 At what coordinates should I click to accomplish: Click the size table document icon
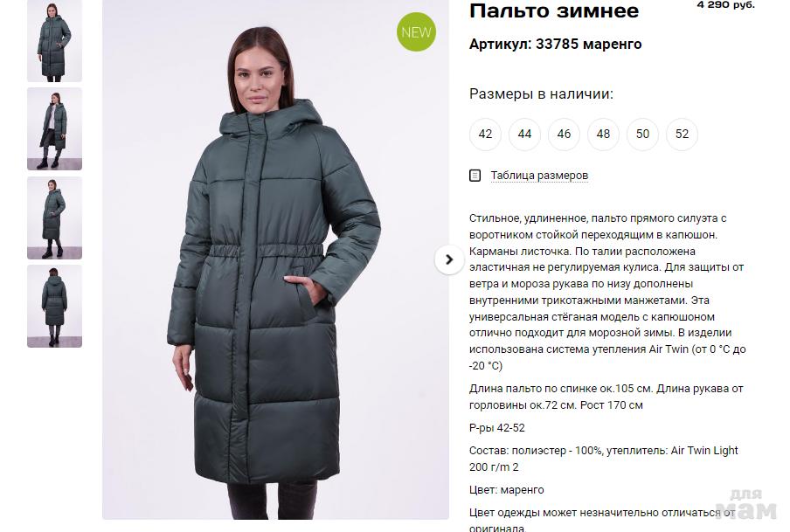[x=475, y=176]
